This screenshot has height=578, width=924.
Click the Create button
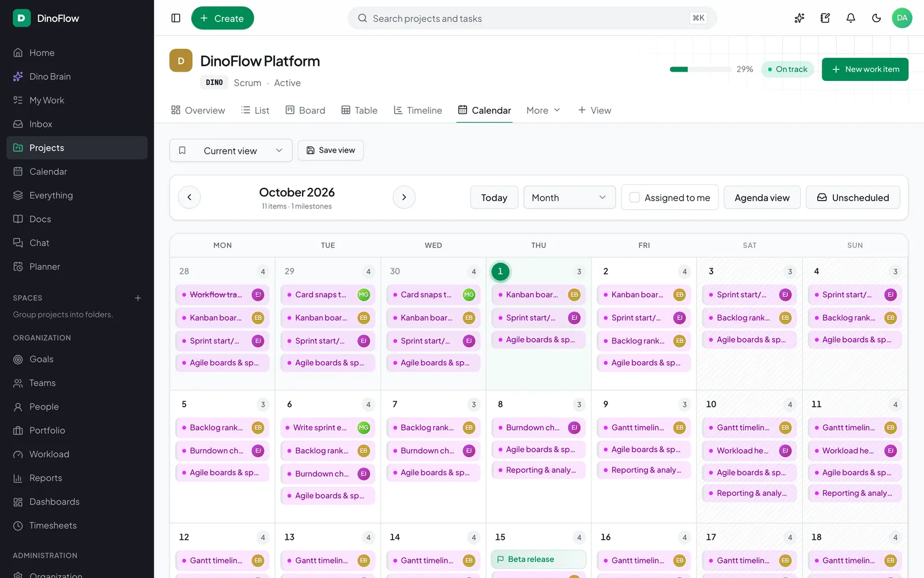click(x=222, y=18)
